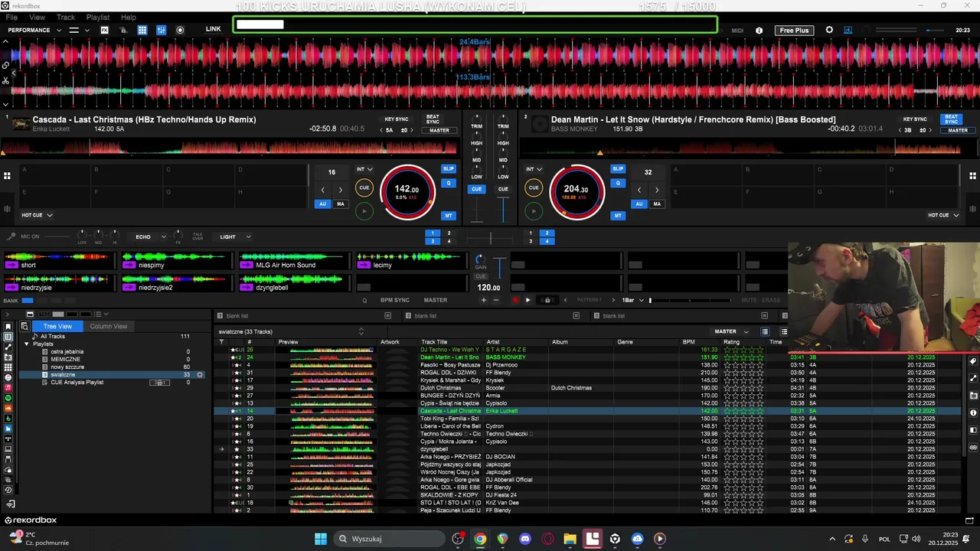Switch to Column View tab
The height and width of the screenshot is (551, 980).
(x=108, y=326)
